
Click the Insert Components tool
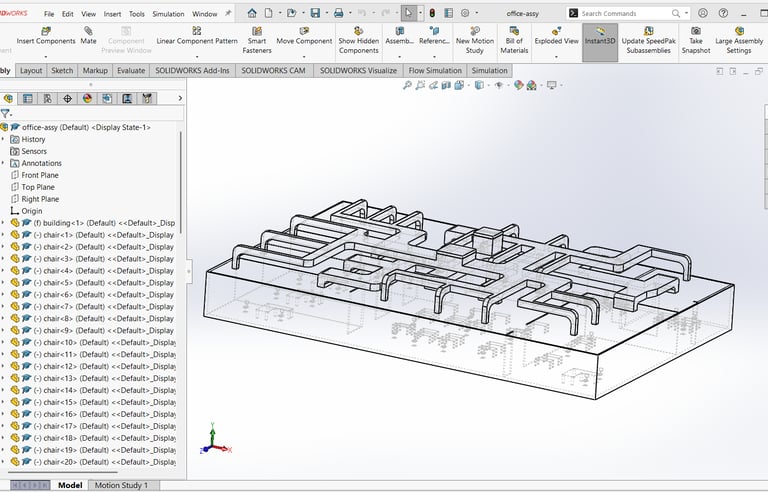45,36
